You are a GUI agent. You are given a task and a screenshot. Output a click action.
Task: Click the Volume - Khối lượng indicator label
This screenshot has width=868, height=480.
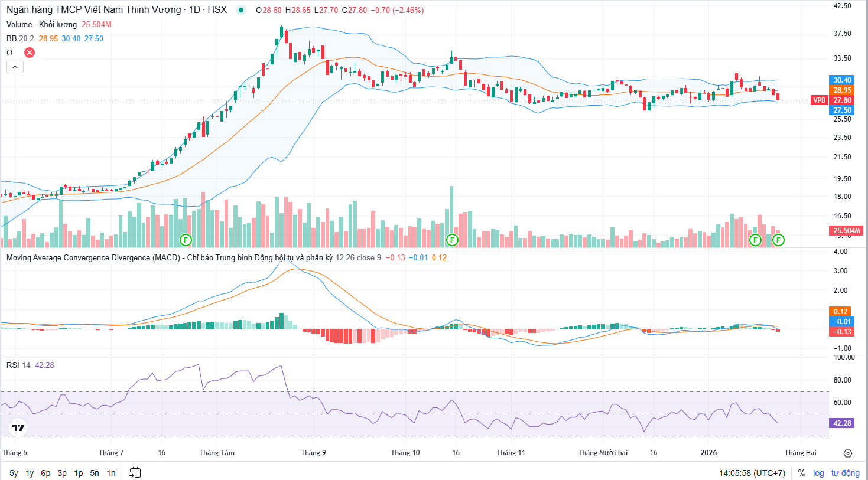(41, 24)
